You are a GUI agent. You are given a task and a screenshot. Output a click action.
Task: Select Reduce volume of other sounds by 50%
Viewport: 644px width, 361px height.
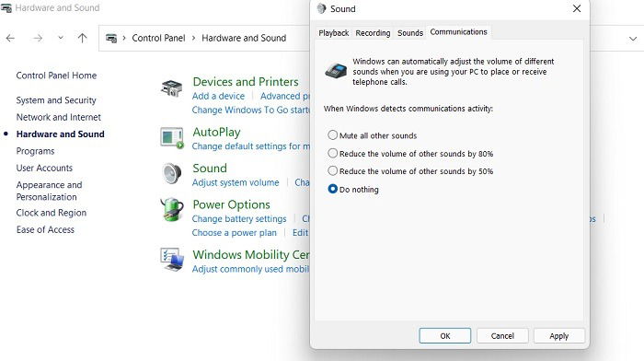(x=333, y=170)
